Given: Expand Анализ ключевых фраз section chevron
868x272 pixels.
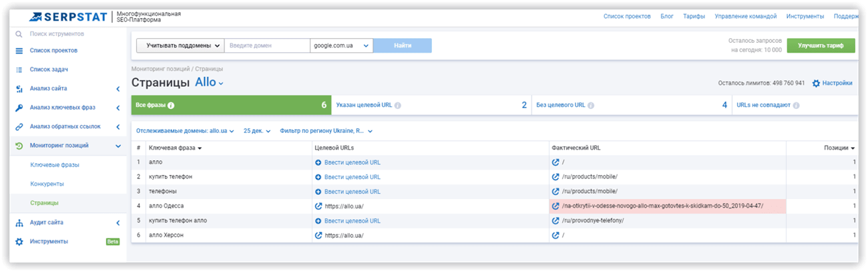Looking at the screenshot, I should (118, 108).
